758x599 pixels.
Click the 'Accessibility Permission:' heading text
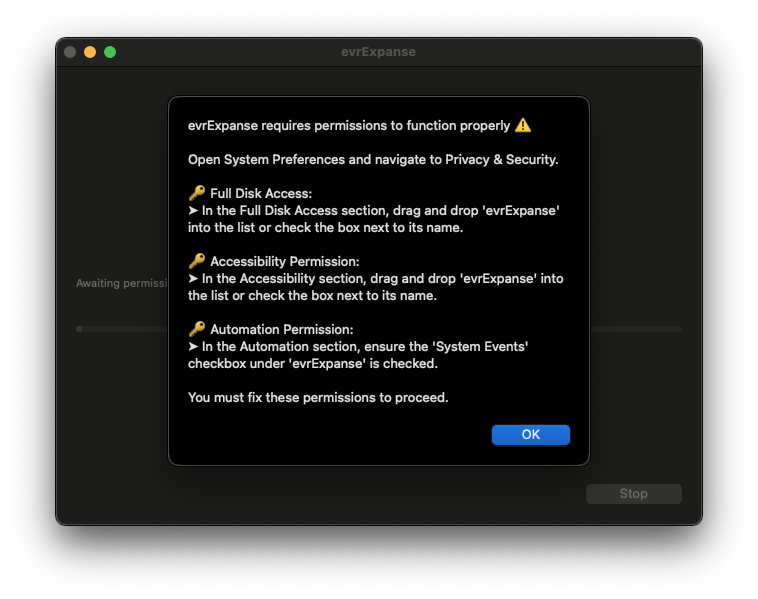pos(285,262)
